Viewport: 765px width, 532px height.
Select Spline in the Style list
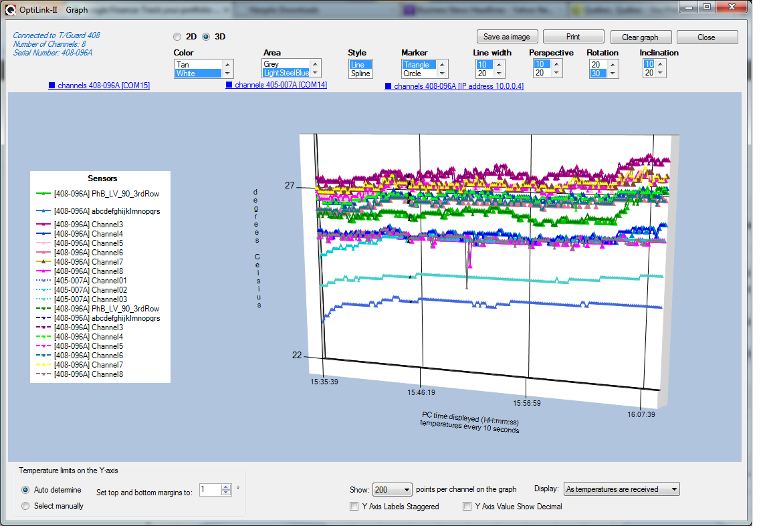[x=360, y=74]
